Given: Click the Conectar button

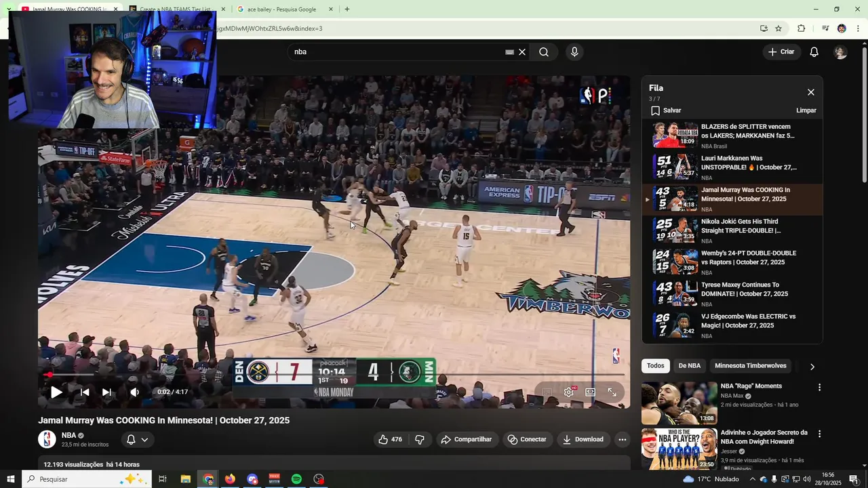Looking at the screenshot, I should click(x=527, y=439).
